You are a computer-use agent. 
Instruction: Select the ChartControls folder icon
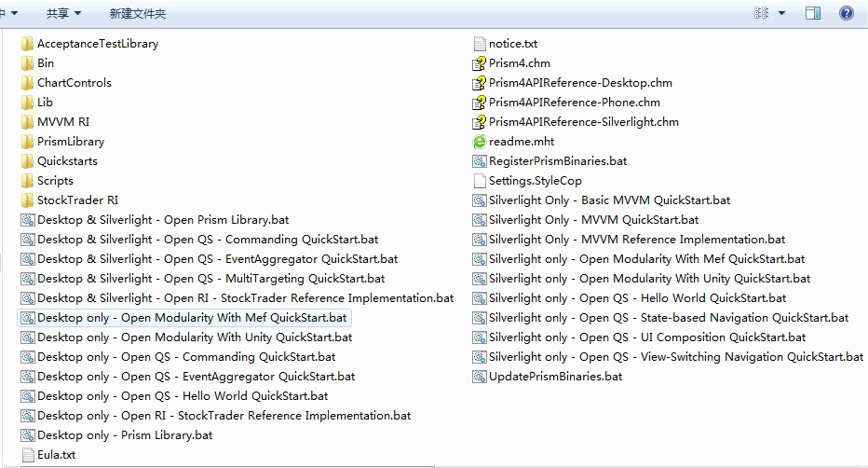tap(27, 83)
